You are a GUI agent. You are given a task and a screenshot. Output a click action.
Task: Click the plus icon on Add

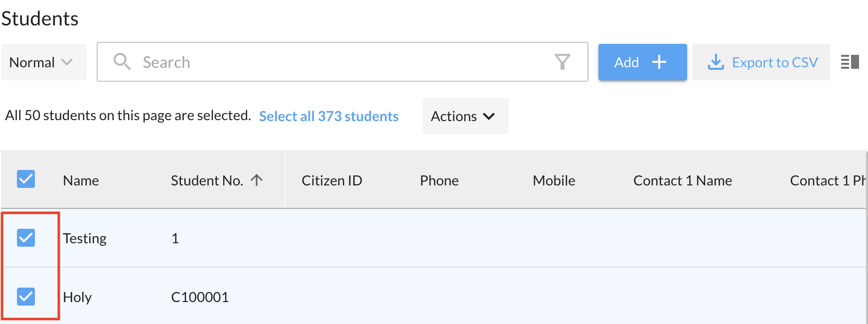[x=659, y=62]
